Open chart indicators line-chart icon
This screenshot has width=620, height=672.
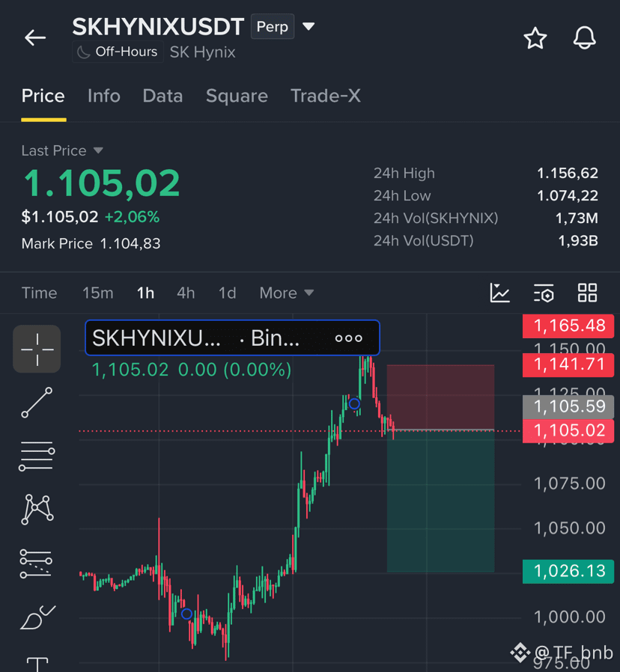point(499,293)
